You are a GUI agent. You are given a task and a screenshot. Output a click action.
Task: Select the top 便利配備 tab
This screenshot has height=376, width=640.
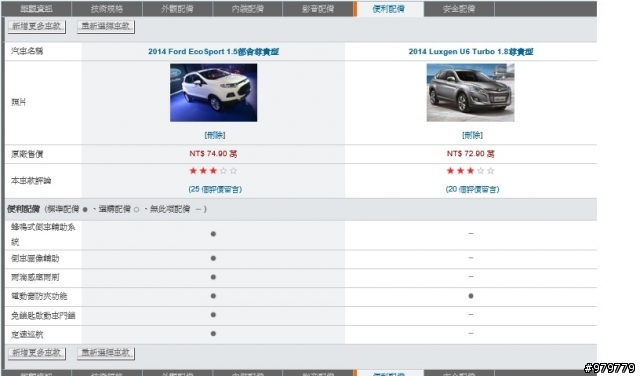click(x=389, y=9)
